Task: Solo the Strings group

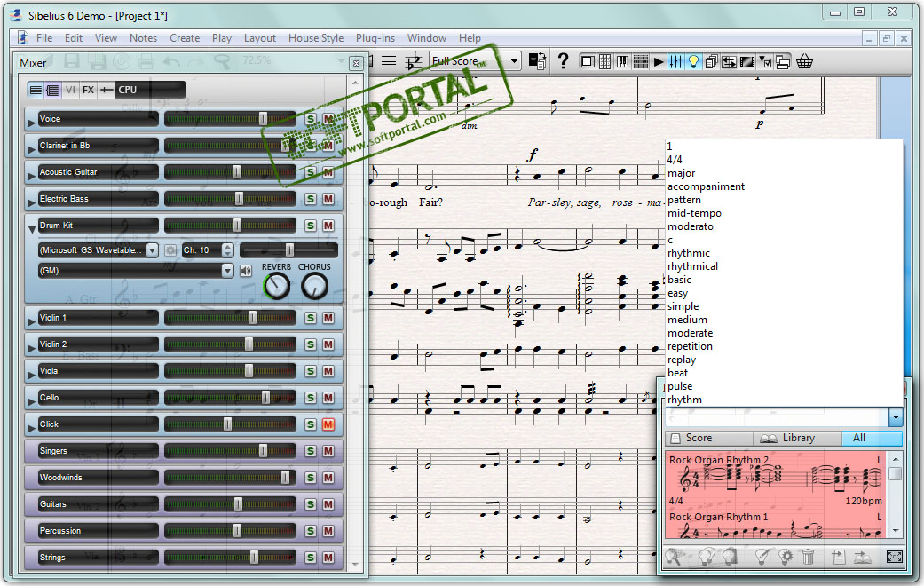Action: pyautogui.click(x=311, y=558)
